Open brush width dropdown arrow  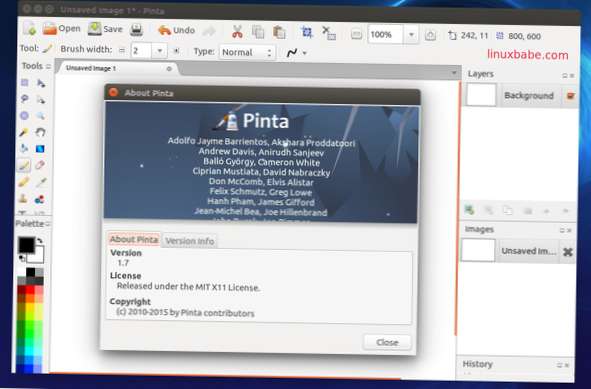(x=160, y=50)
